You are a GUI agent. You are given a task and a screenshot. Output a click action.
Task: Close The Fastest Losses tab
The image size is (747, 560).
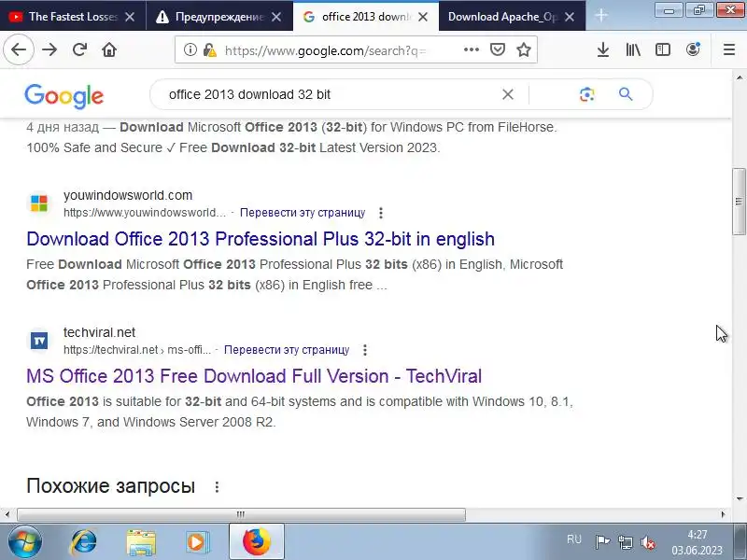click(x=130, y=17)
